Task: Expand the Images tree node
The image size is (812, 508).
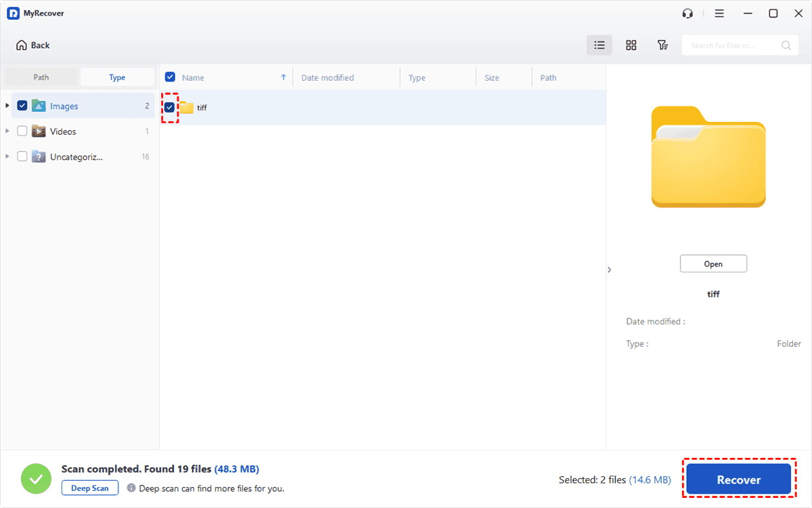Action: 7,106
